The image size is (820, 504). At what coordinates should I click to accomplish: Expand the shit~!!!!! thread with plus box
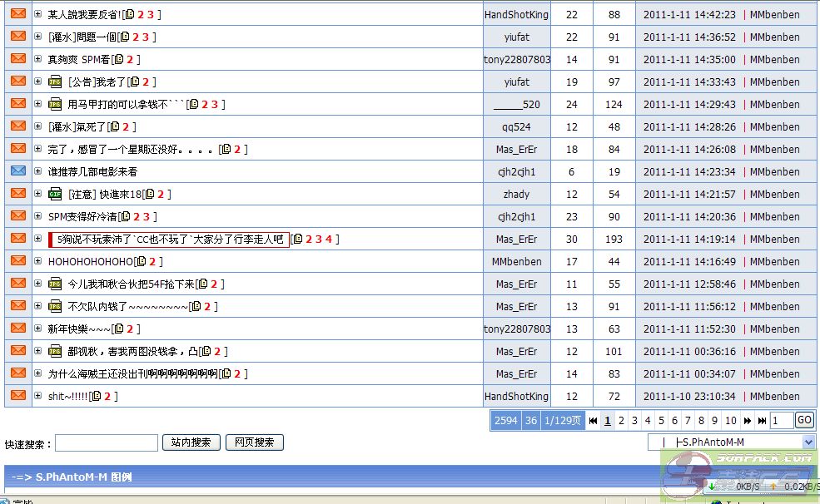(x=37, y=396)
